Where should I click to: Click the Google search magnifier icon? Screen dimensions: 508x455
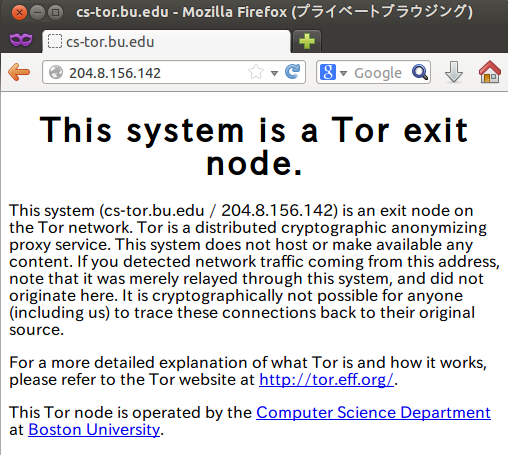[x=420, y=72]
